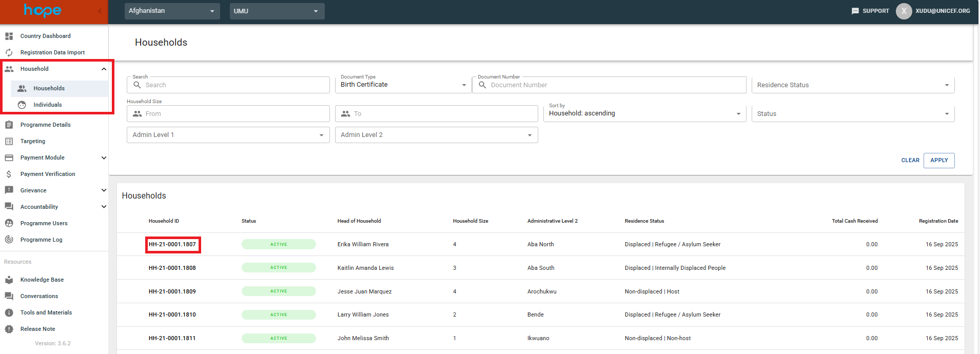Open the Afghanistan country dropdown
The image size is (980, 354).
pyautogui.click(x=172, y=11)
